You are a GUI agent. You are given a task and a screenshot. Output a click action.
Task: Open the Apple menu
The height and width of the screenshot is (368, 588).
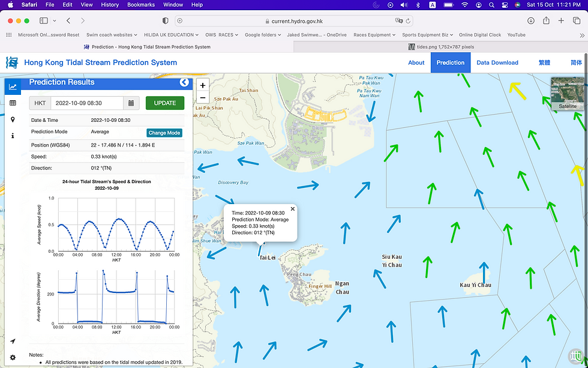pyautogui.click(x=10, y=4)
